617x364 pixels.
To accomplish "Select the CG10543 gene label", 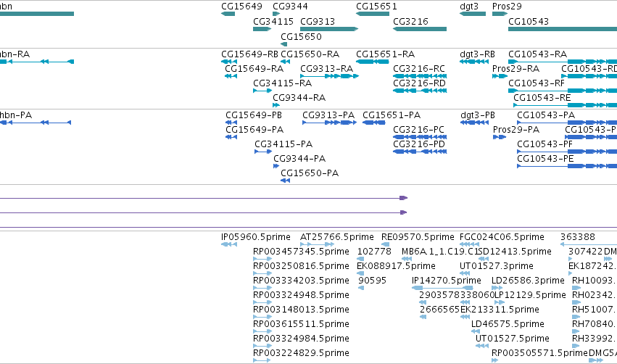I will (529, 21).
